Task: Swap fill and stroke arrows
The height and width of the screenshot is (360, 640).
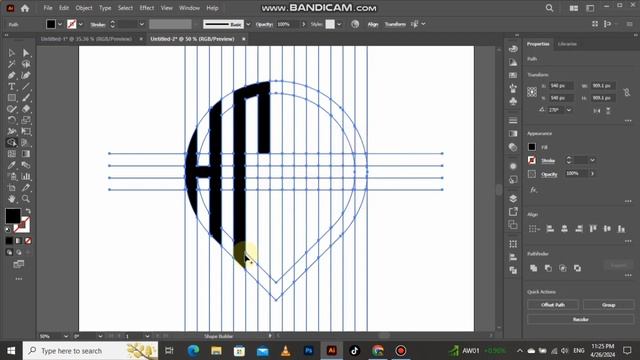Action: click(28, 211)
